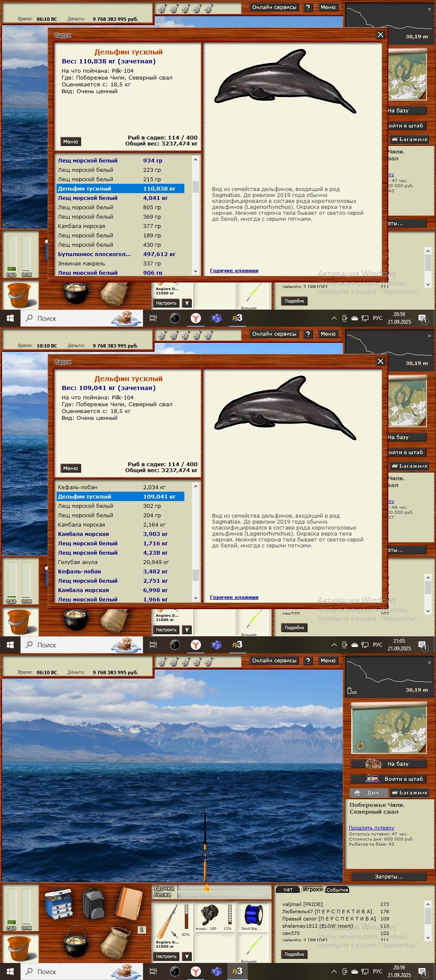Open the location map thumbnail with compass

388,728
